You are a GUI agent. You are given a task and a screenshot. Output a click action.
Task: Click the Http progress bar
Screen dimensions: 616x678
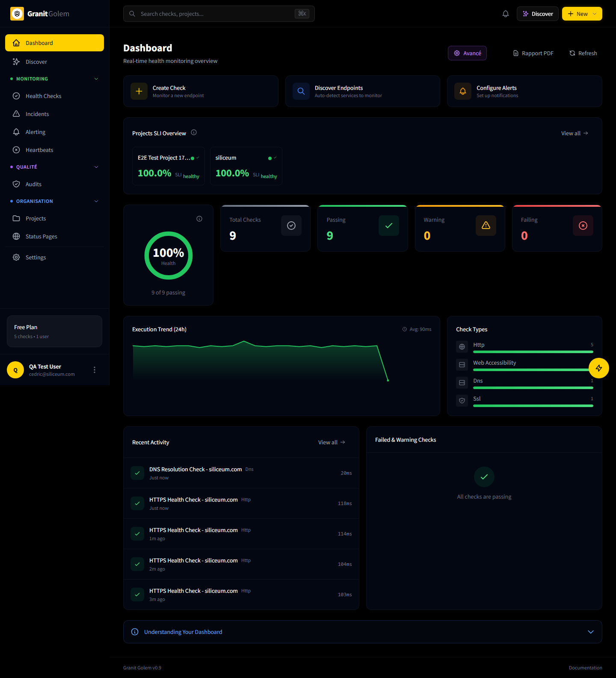(x=533, y=352)
